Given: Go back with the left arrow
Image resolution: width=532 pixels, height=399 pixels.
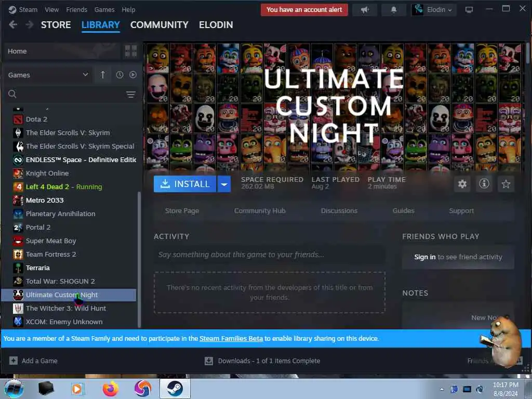Looking at the screenshot, I should click(x=13, y=25).
